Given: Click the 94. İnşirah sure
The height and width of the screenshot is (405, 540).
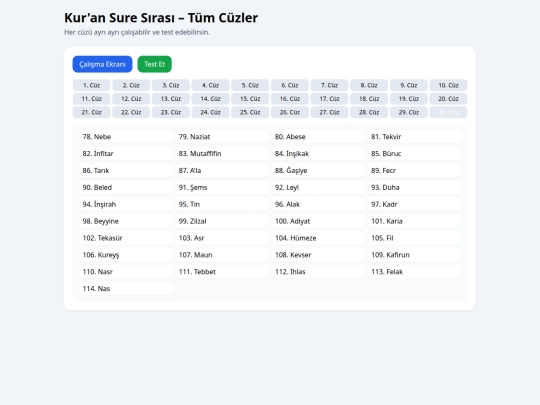Looking at the screenshot, I should [126, 204].
